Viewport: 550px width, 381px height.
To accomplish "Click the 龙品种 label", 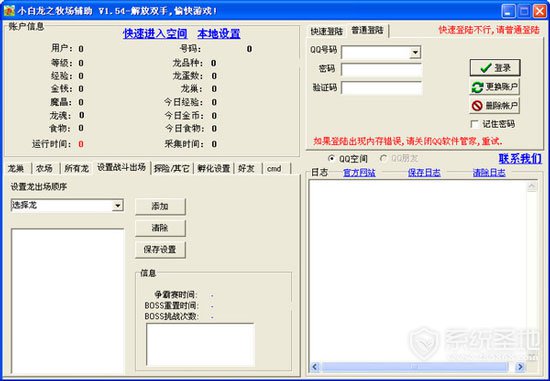I will [188, 63].
